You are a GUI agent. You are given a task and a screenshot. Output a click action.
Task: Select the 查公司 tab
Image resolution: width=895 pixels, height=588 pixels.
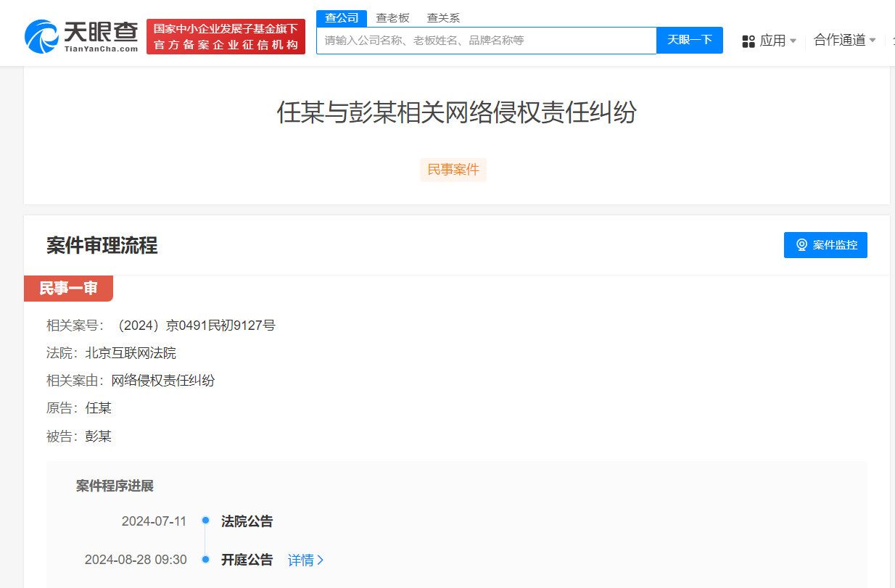(341, 17)
